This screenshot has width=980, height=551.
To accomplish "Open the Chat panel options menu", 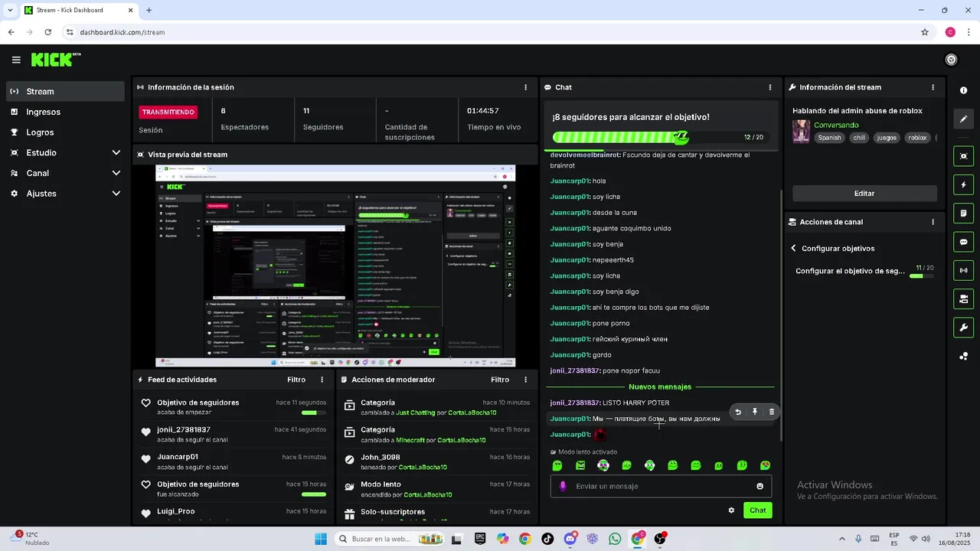I will click(770, 87).
